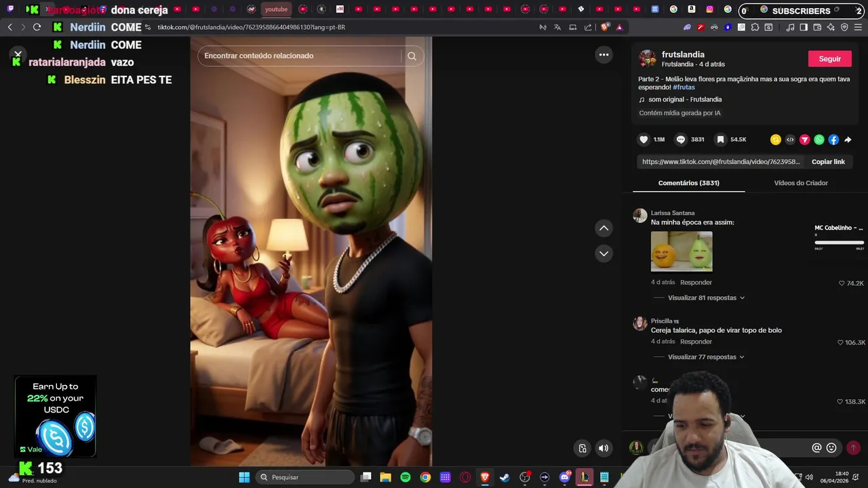
Task: Go back in the browser
Action: [x=9, y=27]
